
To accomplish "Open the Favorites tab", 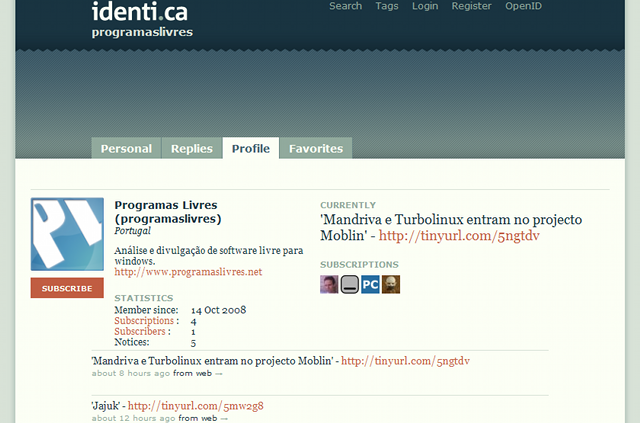I will point(316,148).
